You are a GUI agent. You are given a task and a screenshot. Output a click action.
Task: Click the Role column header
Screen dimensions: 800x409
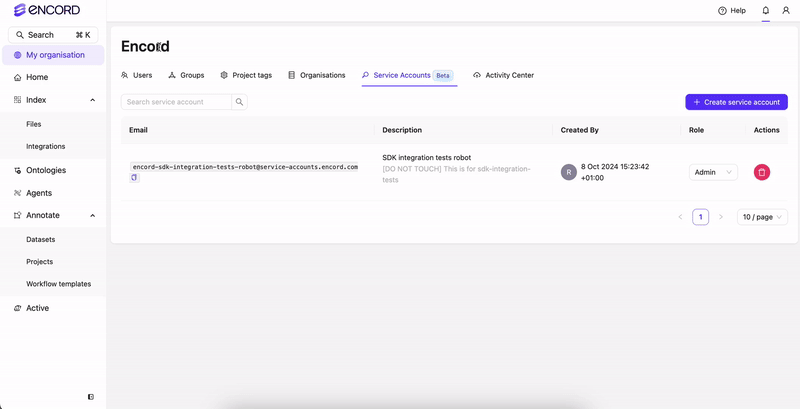coord(696,130)
